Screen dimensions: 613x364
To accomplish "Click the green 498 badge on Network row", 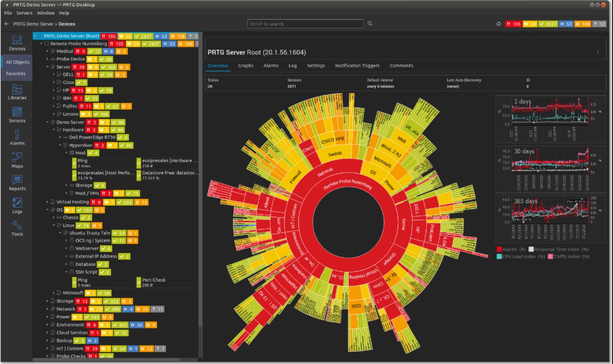I will 113,309.
